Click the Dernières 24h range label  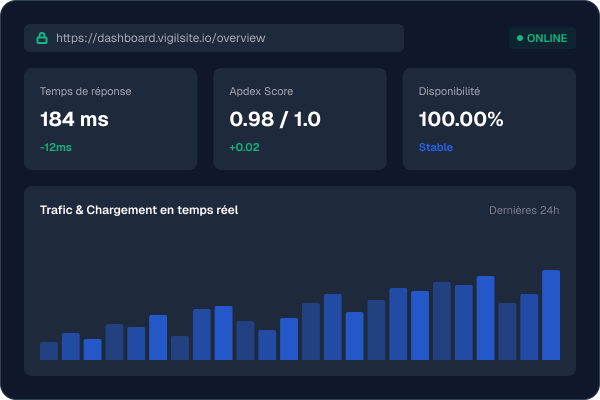524,210
